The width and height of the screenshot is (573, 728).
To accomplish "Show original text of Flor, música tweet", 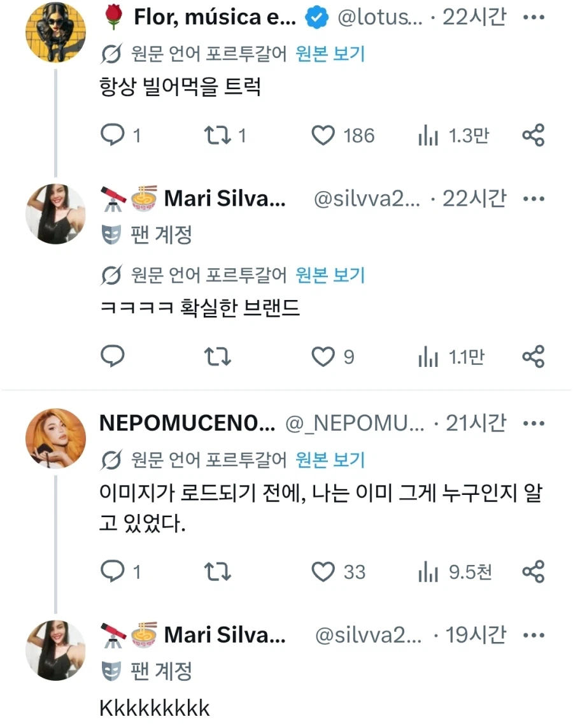I will (x=330, y=54).
